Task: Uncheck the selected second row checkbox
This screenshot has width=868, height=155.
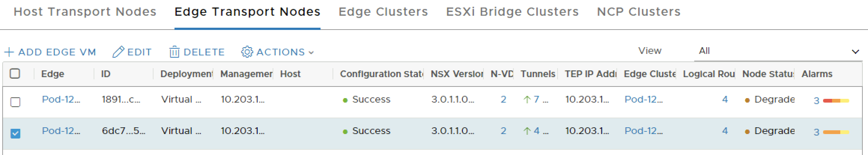Action: point(15,133)
